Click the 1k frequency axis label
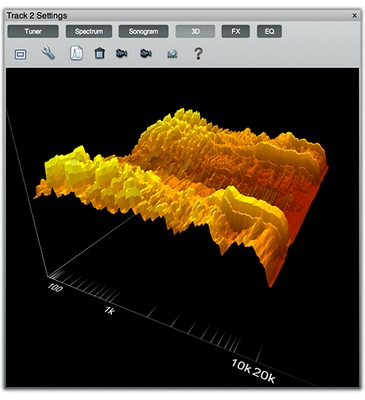 (109, 311)
